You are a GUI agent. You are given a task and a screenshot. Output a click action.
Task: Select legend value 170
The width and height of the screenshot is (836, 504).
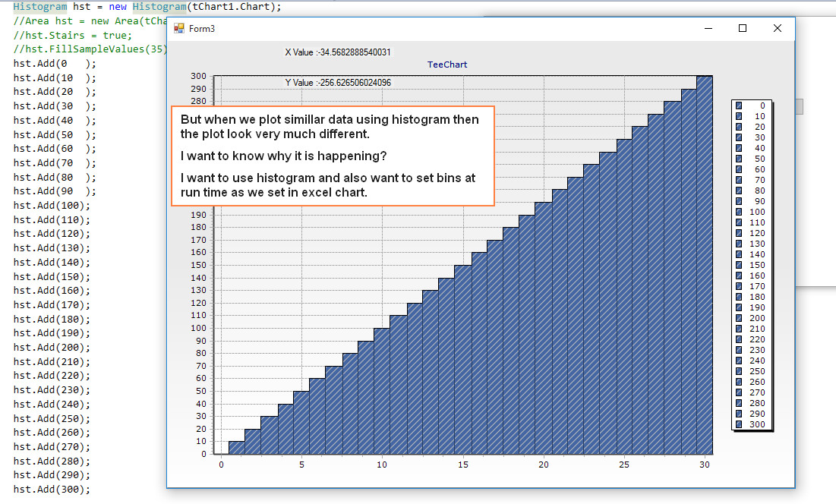pyautogui.click(x=757, y=286)
